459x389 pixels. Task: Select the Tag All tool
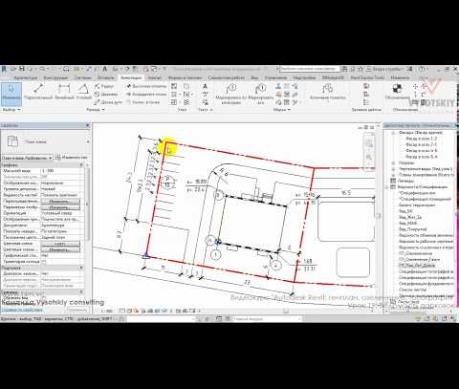[260, 93]
